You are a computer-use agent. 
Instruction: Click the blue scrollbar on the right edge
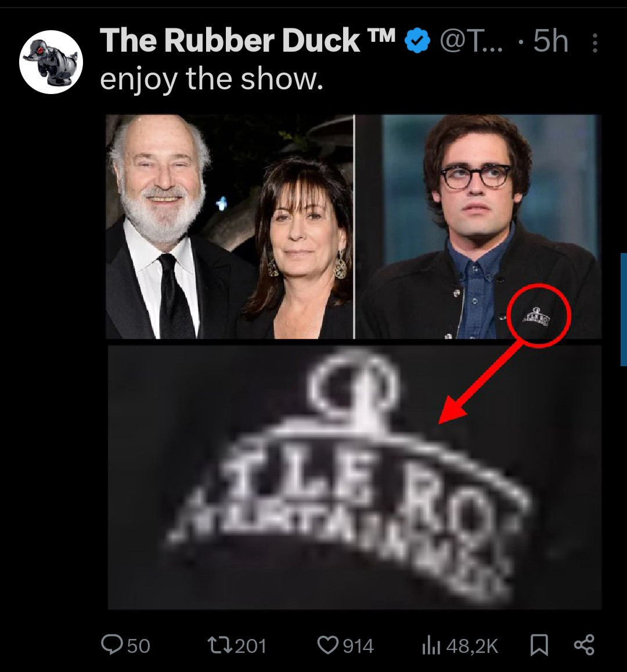[x=624, y=309]
